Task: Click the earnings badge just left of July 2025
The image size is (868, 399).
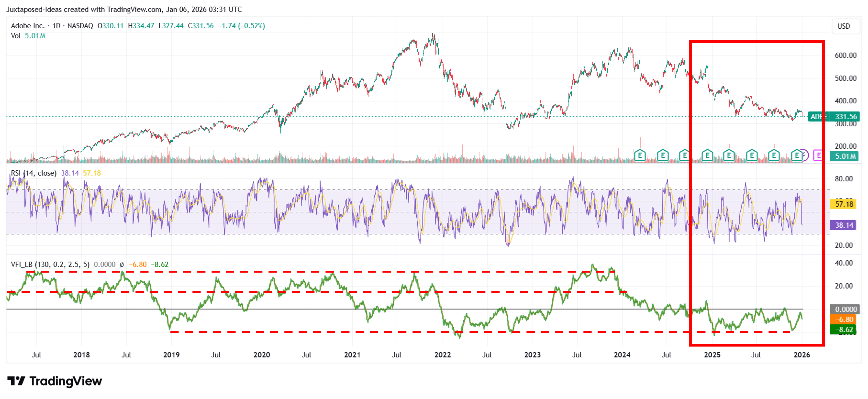Action: click(752, 155)
